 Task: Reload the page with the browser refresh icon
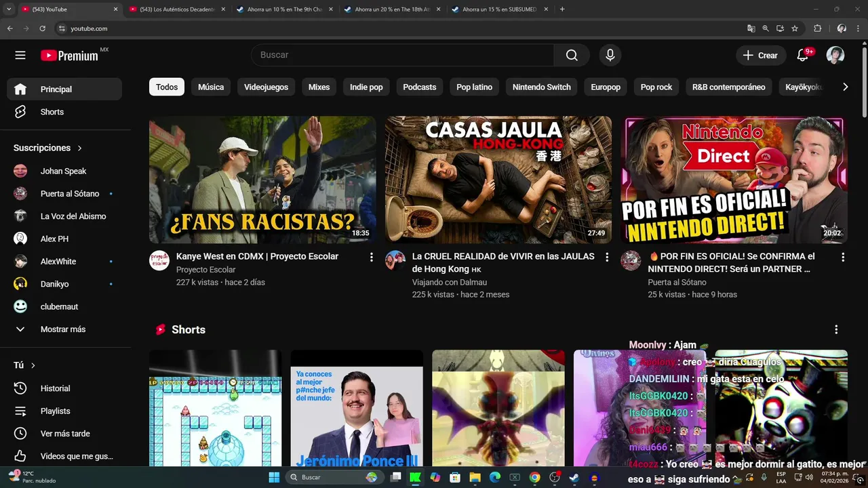42,28
